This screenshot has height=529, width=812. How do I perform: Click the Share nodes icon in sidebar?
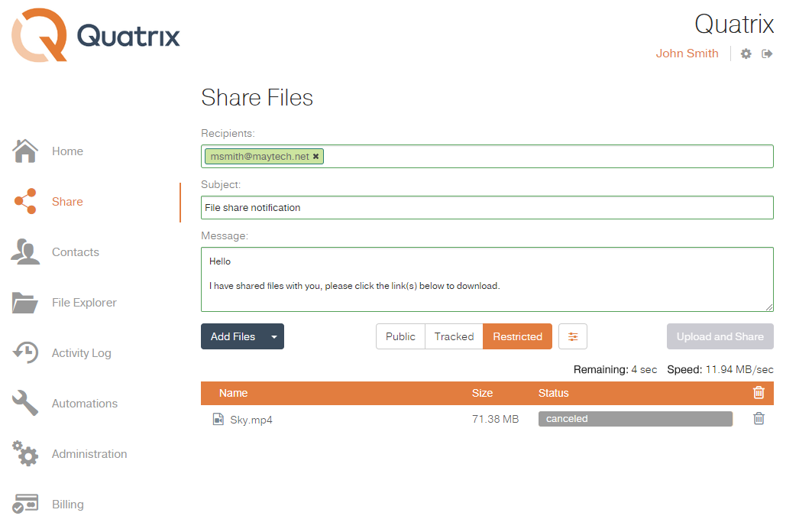25,201
